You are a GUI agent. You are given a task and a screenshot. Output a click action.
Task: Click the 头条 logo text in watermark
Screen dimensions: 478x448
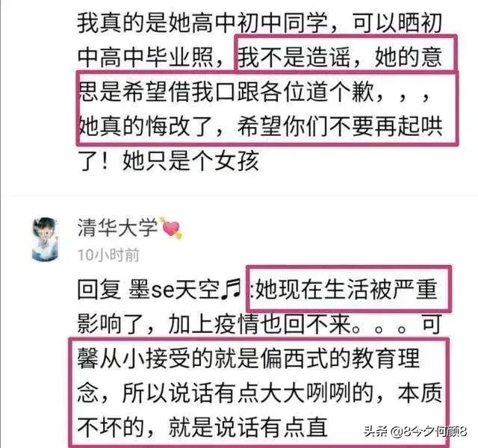[376, 432]
